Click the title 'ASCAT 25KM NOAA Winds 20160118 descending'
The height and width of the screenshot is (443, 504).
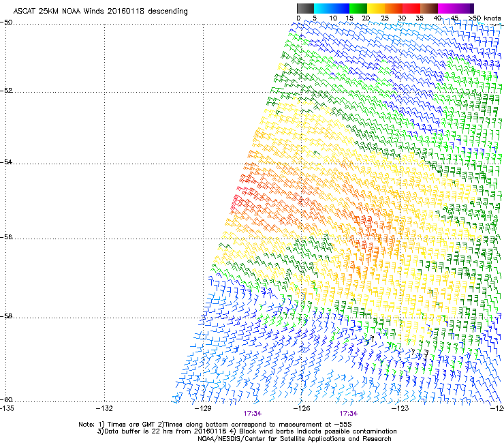[x=100, y=11]
